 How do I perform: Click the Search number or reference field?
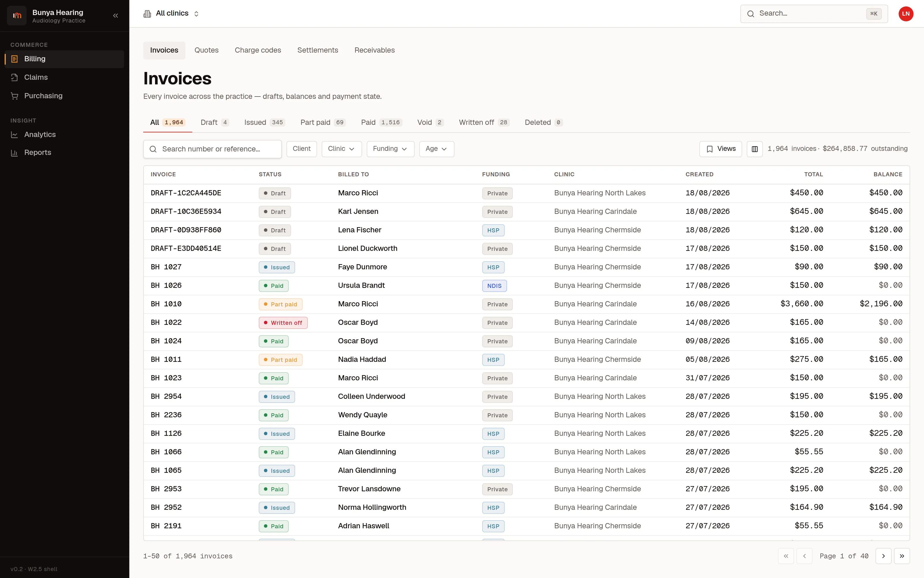[212, 149]
